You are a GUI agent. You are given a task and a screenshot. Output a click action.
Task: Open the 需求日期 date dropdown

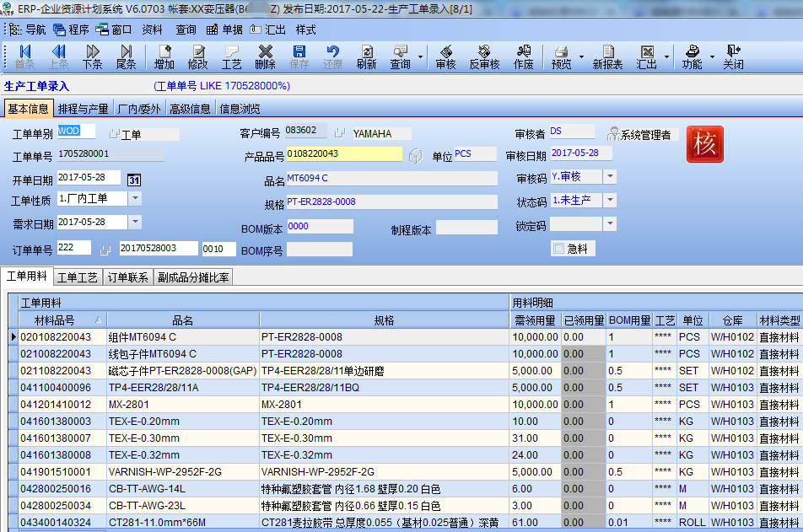(x=135, y=222)
